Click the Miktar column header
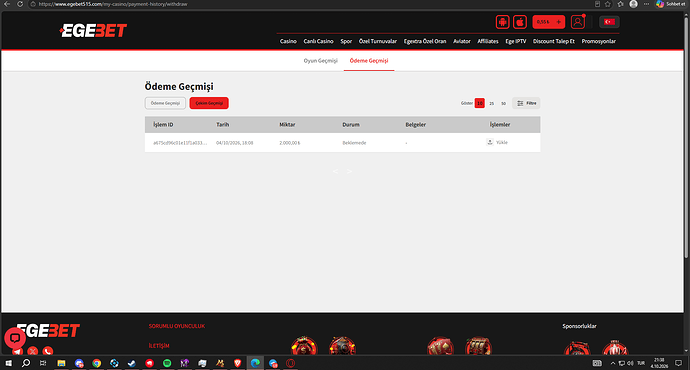This screenshot has width=690, height=370. coord(287,125)
